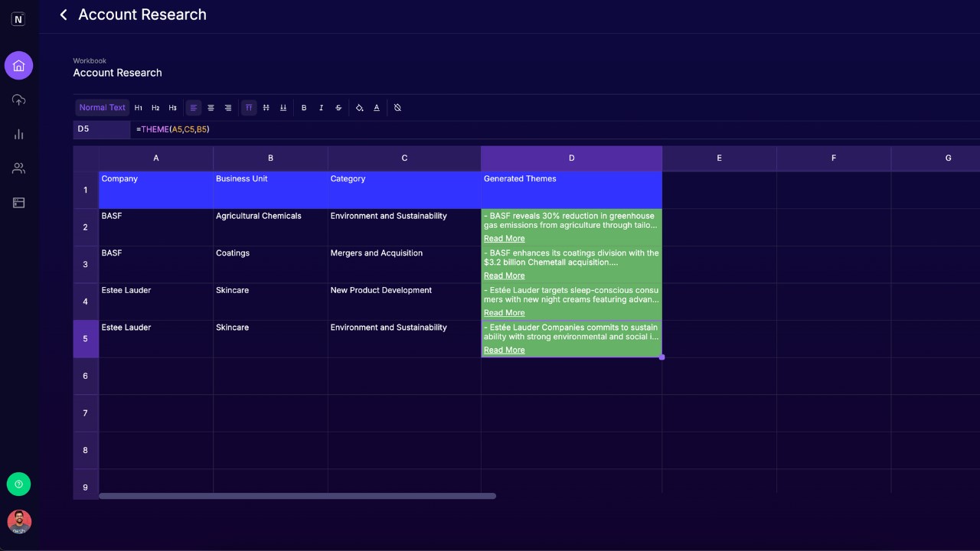Open the card/window icon in sidebar
Image resolution: width=980 pixels, height=551 pixels.
click(19, 203)
